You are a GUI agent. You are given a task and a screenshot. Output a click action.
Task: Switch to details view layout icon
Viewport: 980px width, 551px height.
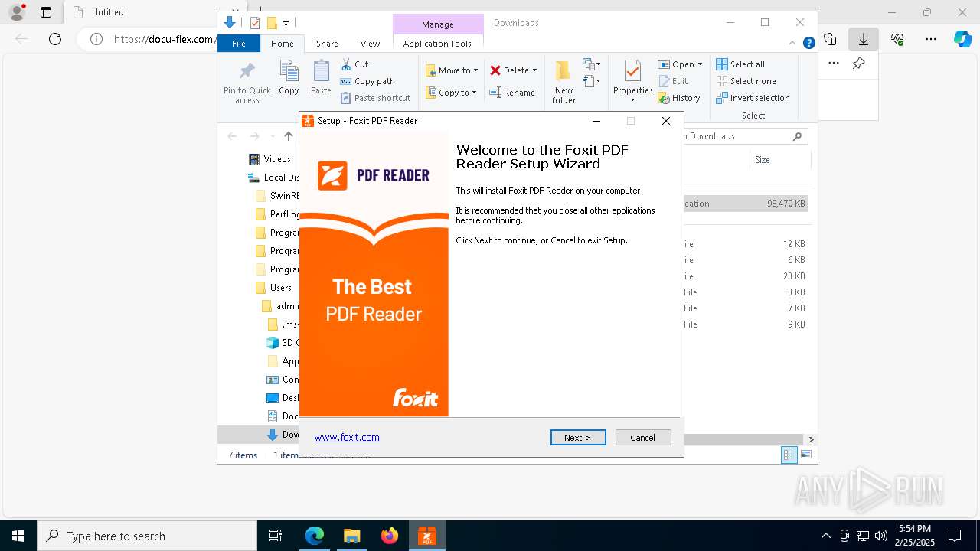coord(789,455)
